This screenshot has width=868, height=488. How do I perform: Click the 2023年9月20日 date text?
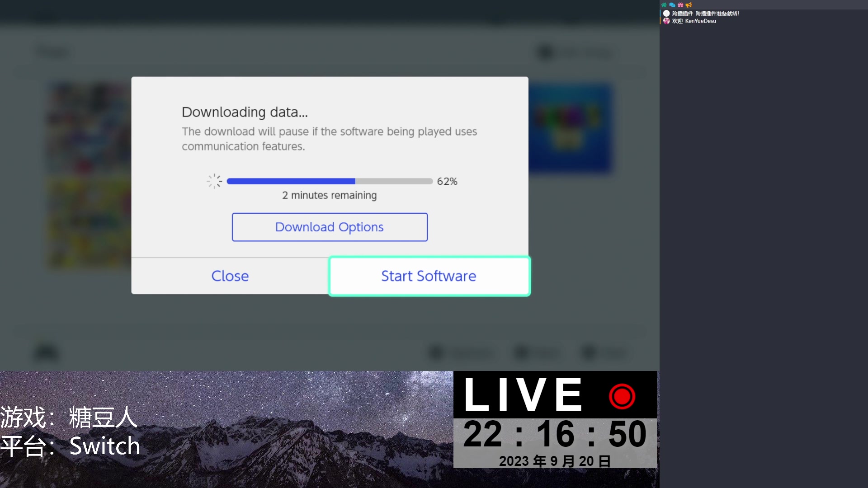pos(555,461)
